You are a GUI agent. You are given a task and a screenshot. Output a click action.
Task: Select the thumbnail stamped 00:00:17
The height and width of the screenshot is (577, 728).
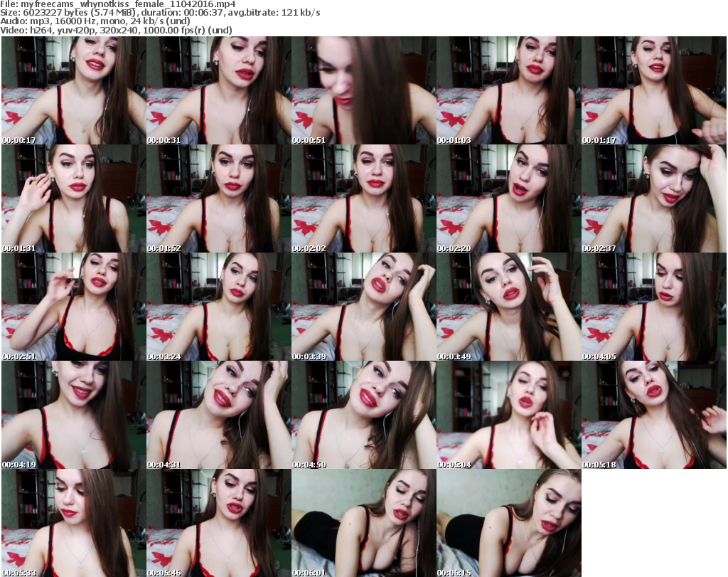coord(74,90)
